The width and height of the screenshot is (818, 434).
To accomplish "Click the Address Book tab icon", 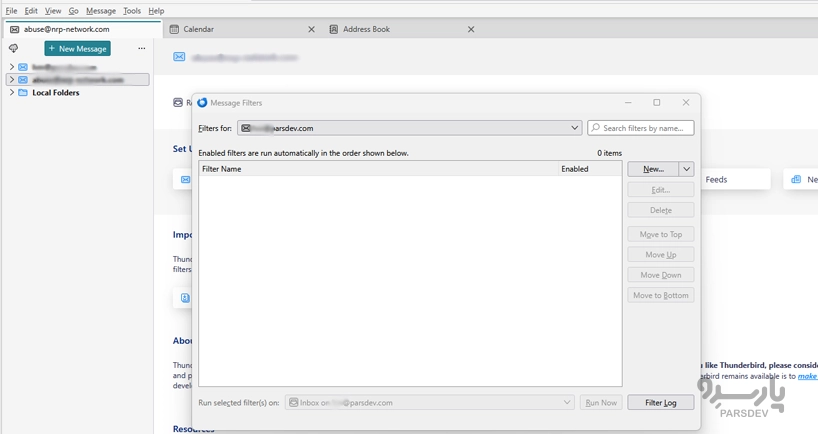I will coord(334,29).
